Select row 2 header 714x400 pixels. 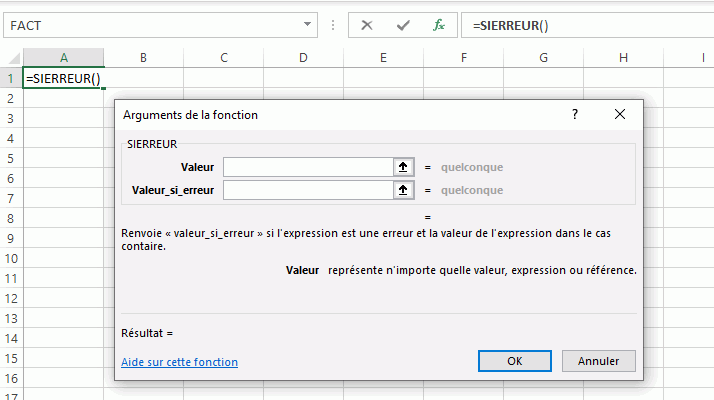tap(11, 98)
